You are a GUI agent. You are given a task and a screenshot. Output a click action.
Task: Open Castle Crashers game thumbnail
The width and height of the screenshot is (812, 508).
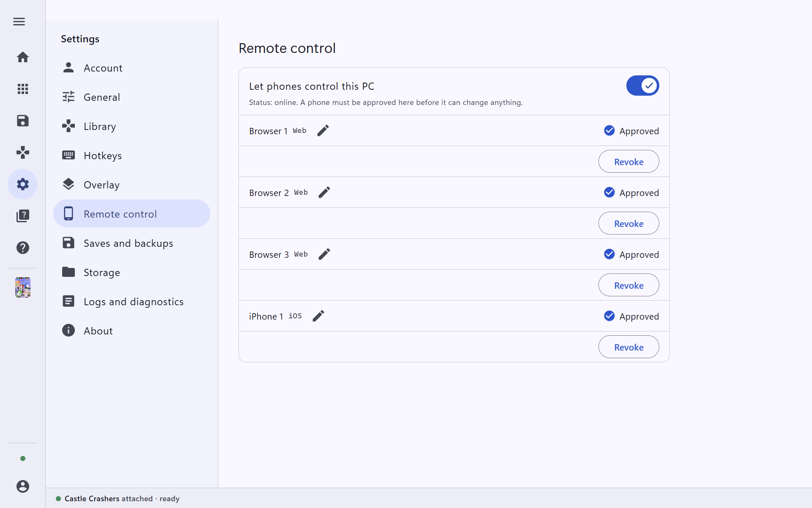coord(23,287)
